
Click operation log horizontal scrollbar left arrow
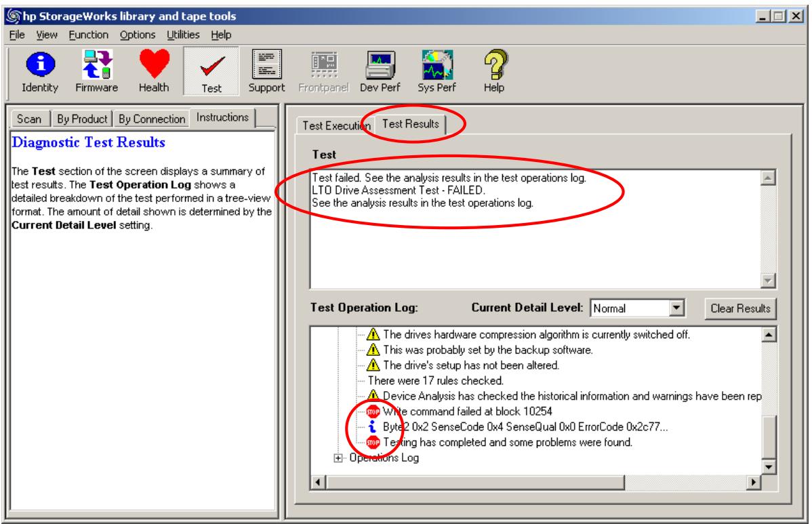(x=317, y=483)
